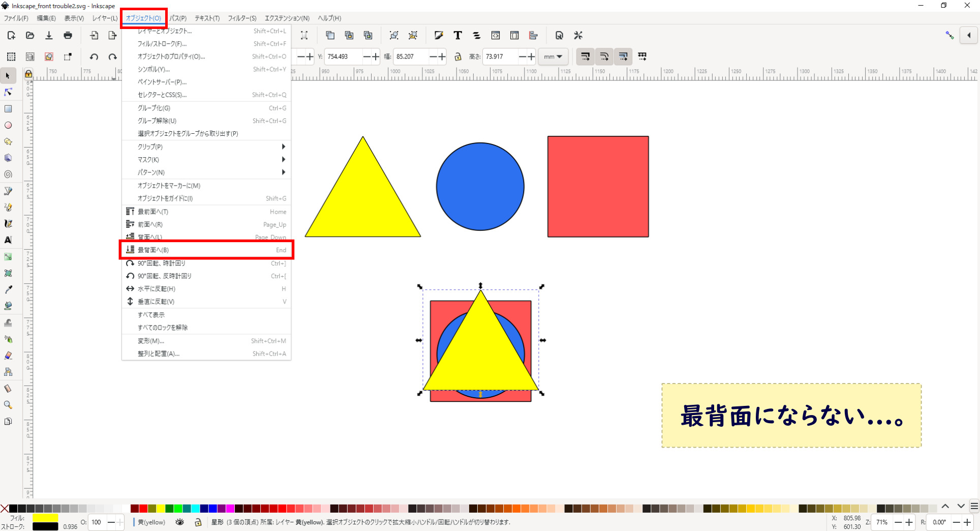Image resolution: width=980 pixels, height=531 pixels.
Task: Toggle the lock on the current layer
Action: coord(198,522)
